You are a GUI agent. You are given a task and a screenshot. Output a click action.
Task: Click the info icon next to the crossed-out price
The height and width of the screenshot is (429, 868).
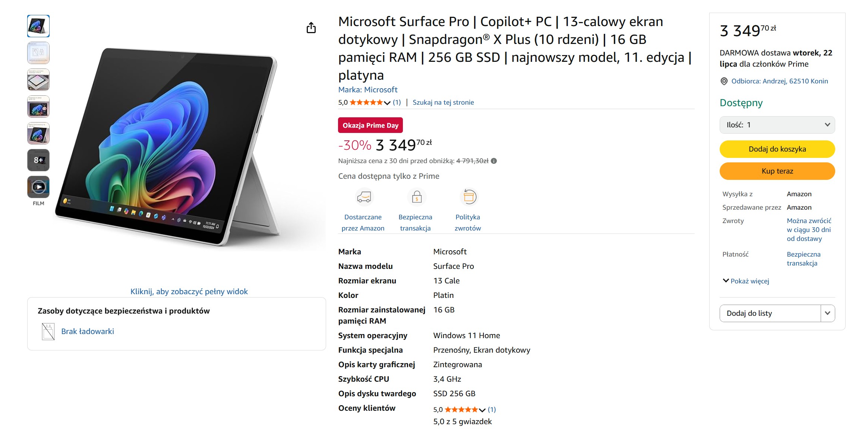pyautogui.click(x=494, y=161)
